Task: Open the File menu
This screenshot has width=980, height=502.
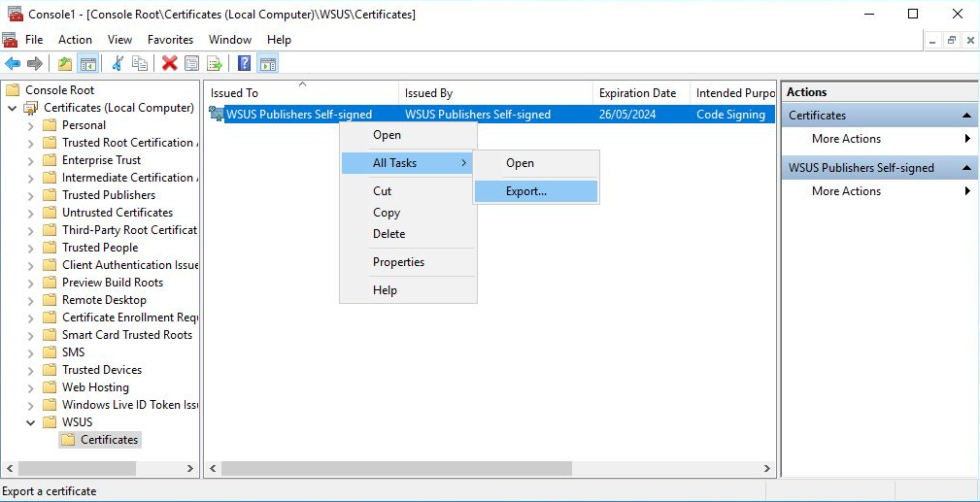Action: (x=34, y=40)
